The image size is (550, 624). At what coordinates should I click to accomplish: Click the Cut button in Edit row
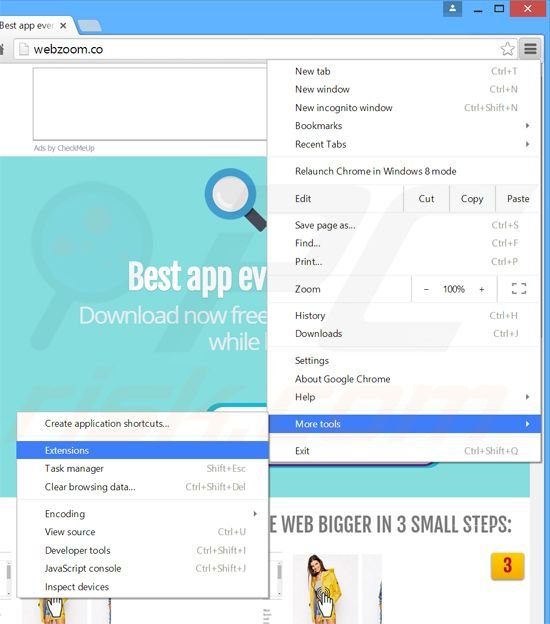(x=426, y=199)
